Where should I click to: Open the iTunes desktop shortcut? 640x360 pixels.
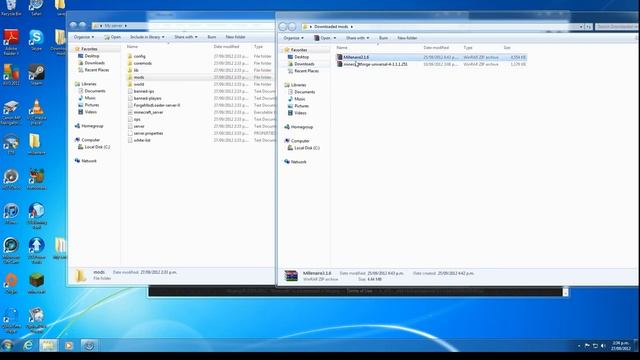point(11,213)
